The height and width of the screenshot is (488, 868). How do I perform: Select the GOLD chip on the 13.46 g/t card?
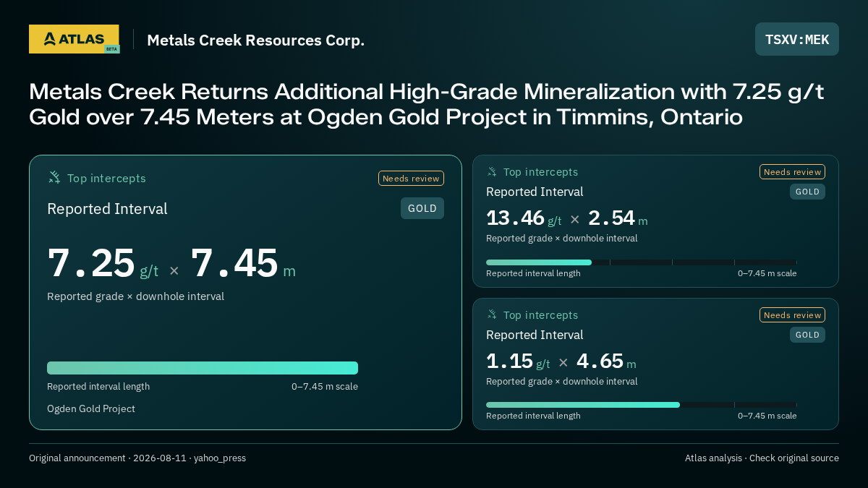click(807, 192)
